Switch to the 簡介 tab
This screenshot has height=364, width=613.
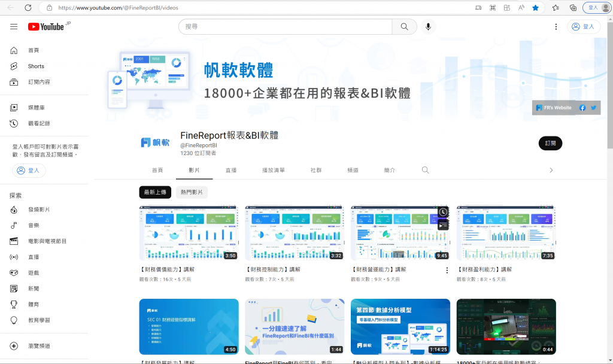389,170
